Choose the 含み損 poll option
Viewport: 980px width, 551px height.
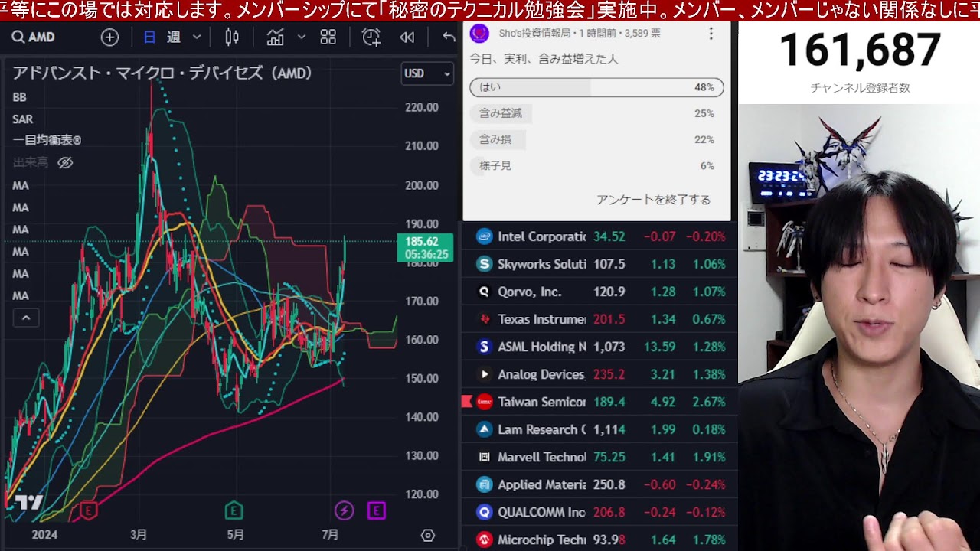coord(596,139)
